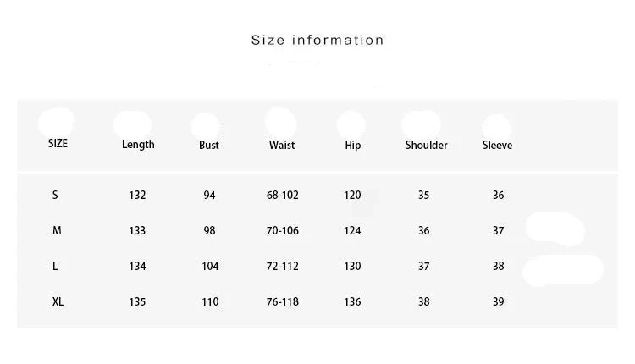Click the L size row label
Image resolution: width=635 pixels, height=364 pixels.
coord(55,267)
